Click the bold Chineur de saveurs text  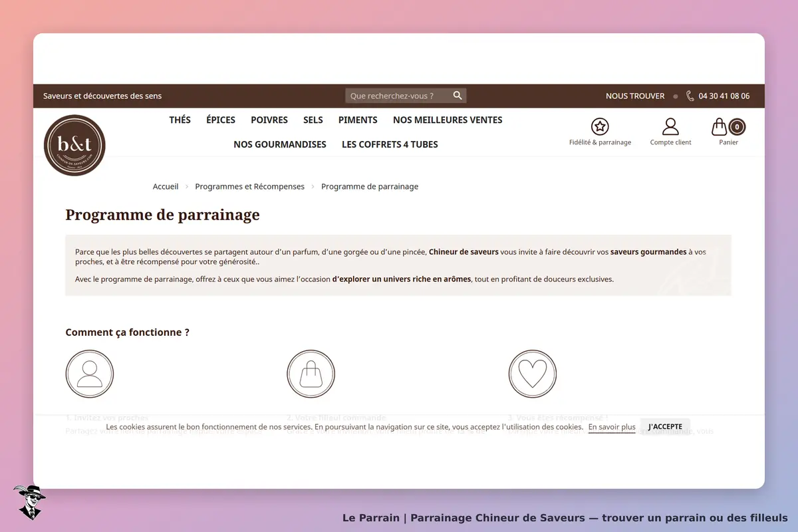click(464, 252)
